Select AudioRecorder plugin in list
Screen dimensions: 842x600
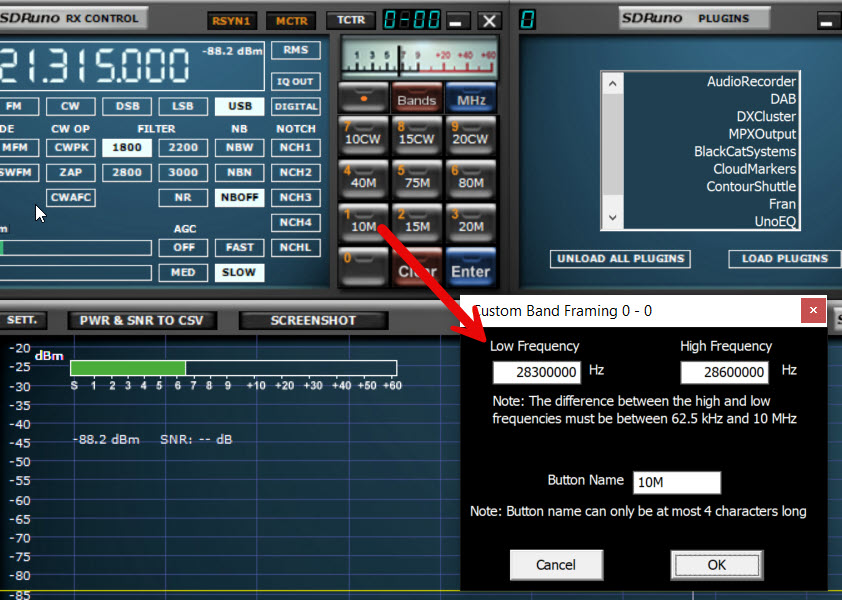751,82
